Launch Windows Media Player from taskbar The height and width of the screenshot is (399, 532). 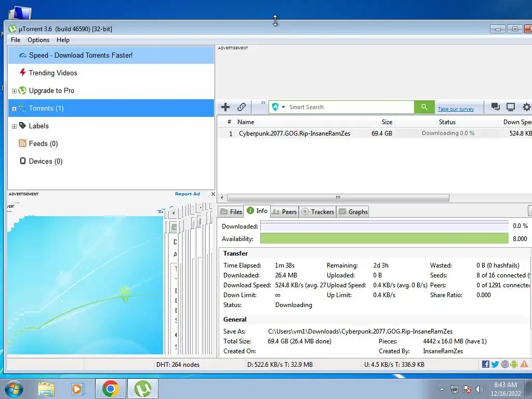click(x=77, y=389)
